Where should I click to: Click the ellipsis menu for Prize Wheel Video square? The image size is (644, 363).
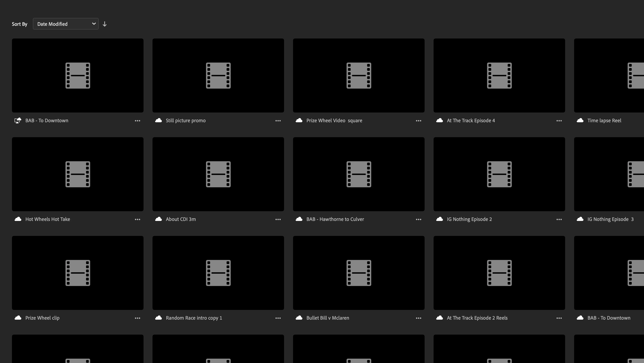[418, 121]
